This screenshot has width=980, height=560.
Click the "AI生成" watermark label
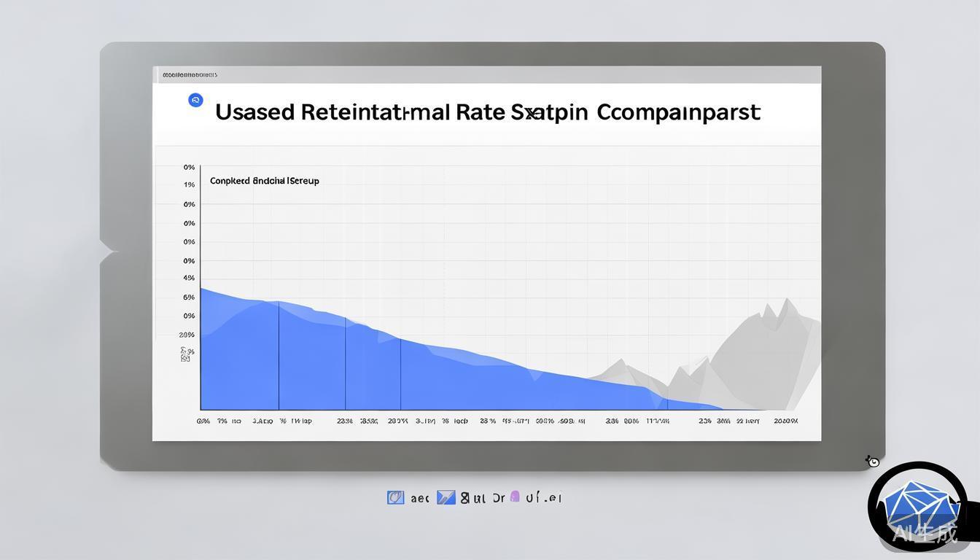(x=924, y=533)
